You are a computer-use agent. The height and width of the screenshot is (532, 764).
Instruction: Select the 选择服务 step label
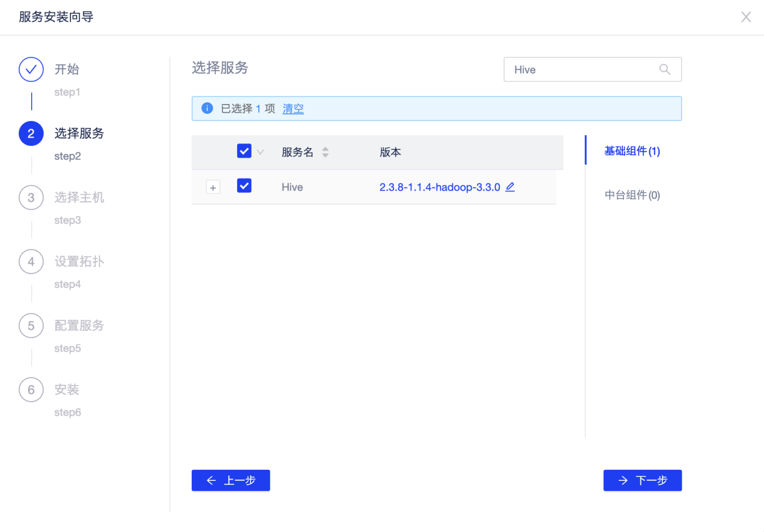[79, 133]
